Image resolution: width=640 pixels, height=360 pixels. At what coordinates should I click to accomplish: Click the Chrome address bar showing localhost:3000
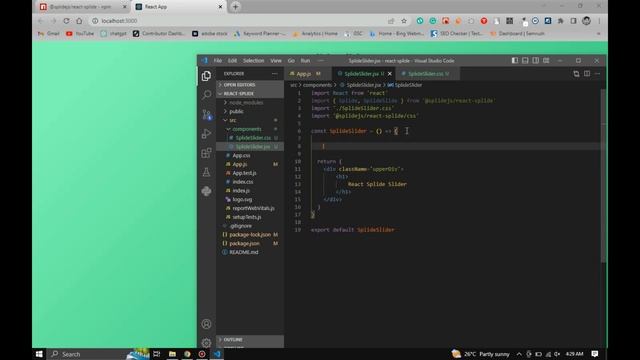[x=241, y=21]
